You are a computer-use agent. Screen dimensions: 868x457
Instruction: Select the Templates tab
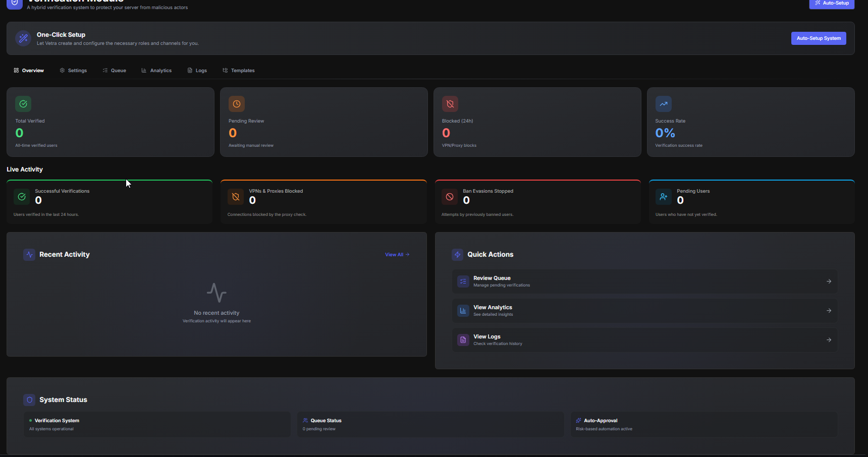click(x=239, y=71)
